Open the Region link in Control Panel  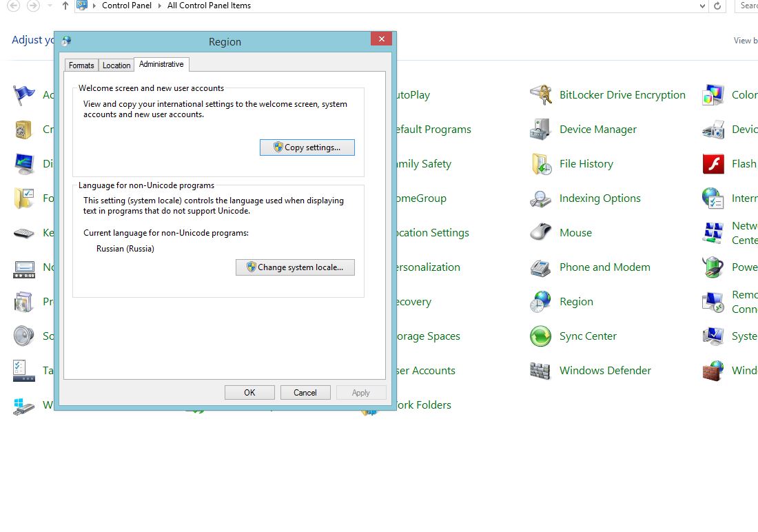(576, 302)
